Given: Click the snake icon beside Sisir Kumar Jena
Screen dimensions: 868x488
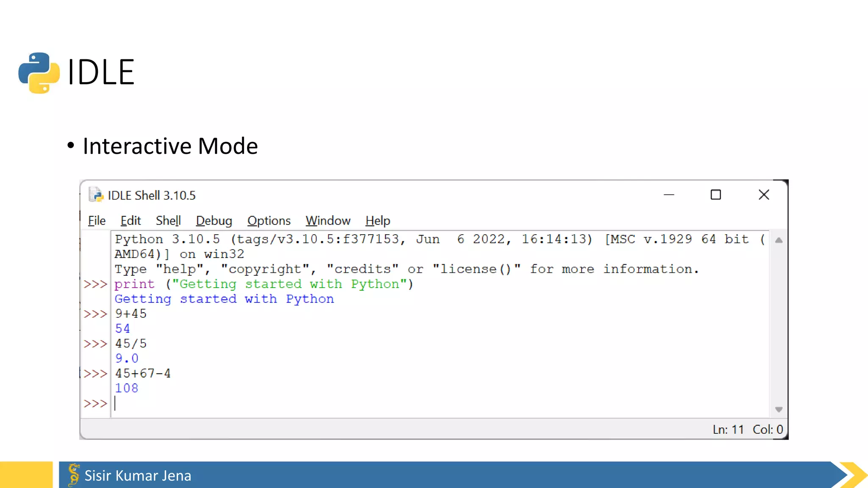Looking at the screenshot, I should click(74, 474).
